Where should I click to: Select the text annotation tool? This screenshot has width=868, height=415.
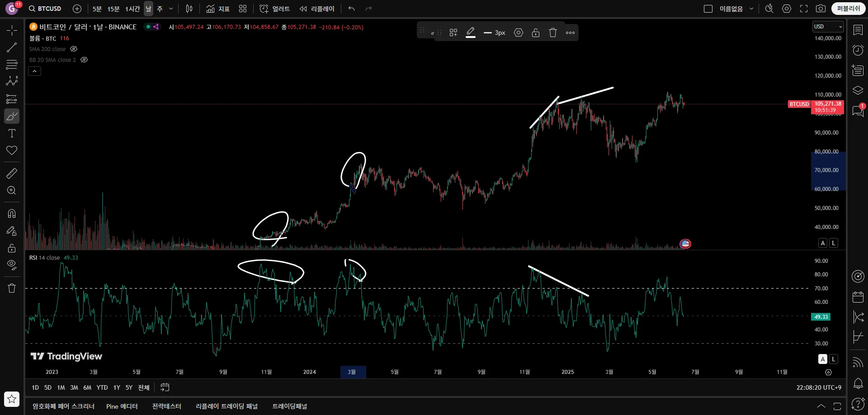tap(12, 133)
